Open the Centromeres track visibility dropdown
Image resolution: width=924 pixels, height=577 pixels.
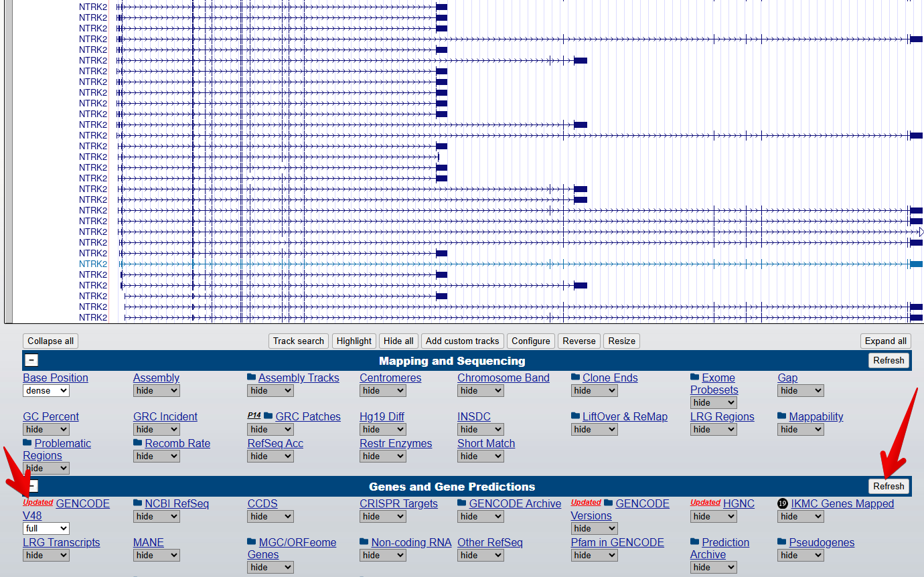[x=382, y=391]
